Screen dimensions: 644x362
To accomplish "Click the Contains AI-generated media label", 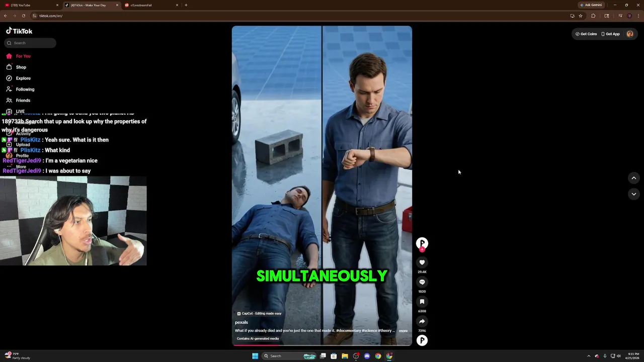I will pyautogui.click(x=258, y=338).
